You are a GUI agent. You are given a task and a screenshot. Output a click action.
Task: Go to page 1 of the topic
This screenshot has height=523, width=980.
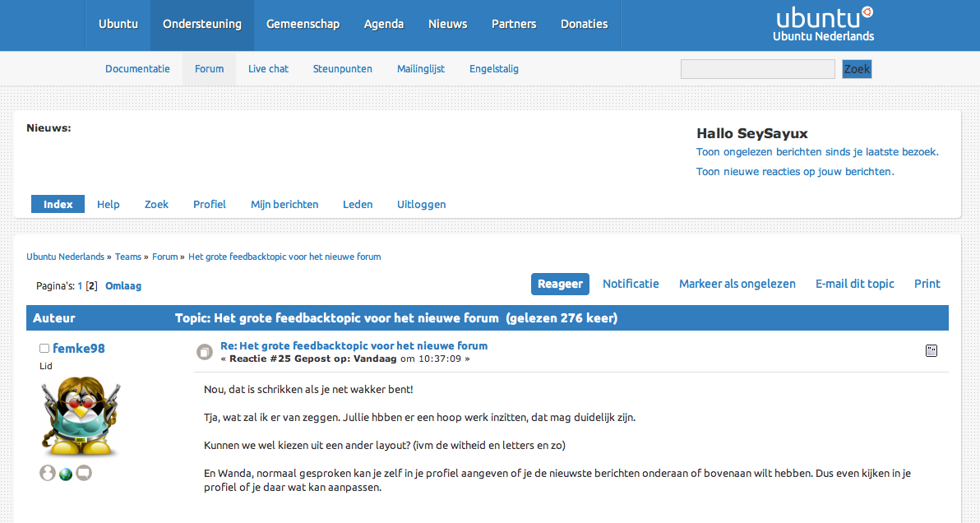click(x=80, y=285)
